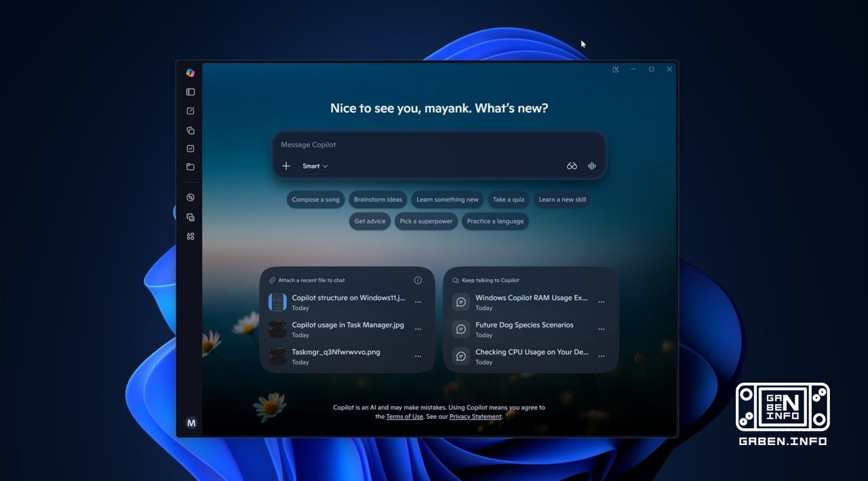Open the Future Dog Species Scenarios conversation title
This screenshot has height=481, width=868.
[524, 325]
